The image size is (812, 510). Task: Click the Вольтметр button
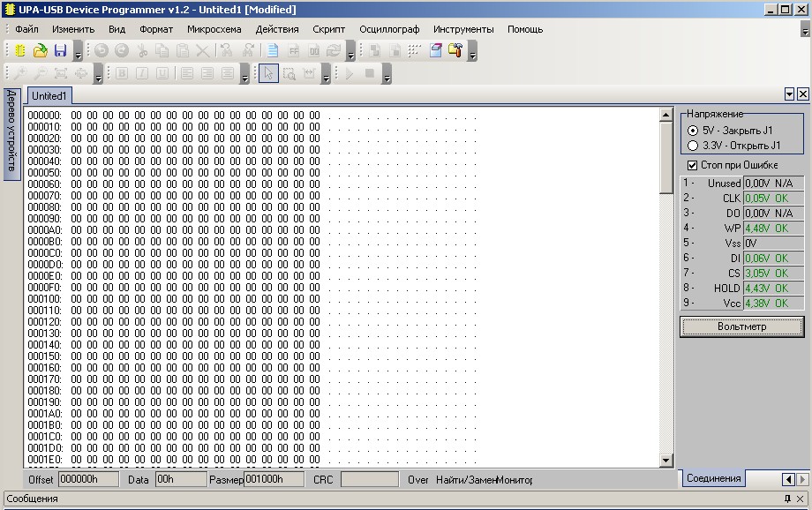pos(741,326)
